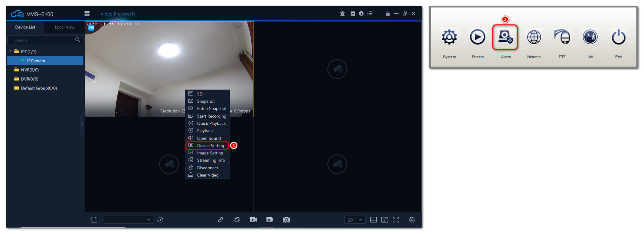Open the PTZ camera settings
The image size is (644, 234).
point(562,37)
